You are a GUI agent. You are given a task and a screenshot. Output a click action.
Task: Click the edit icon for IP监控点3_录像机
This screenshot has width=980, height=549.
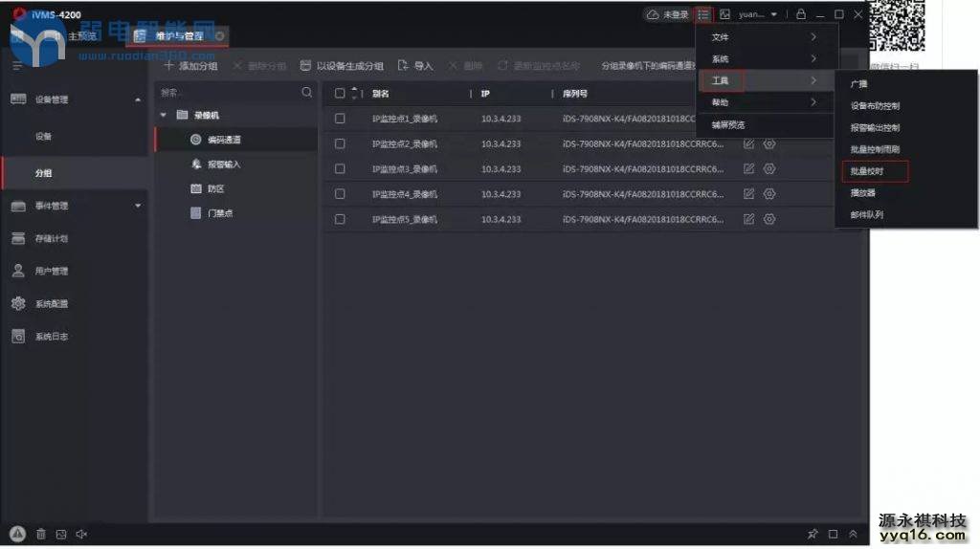[x=749, y=169]
